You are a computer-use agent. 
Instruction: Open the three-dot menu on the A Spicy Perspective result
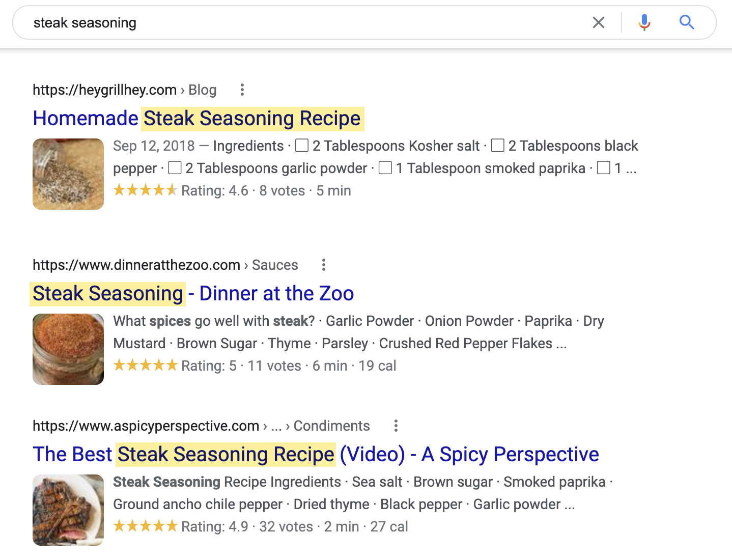[x=396, y=426]
